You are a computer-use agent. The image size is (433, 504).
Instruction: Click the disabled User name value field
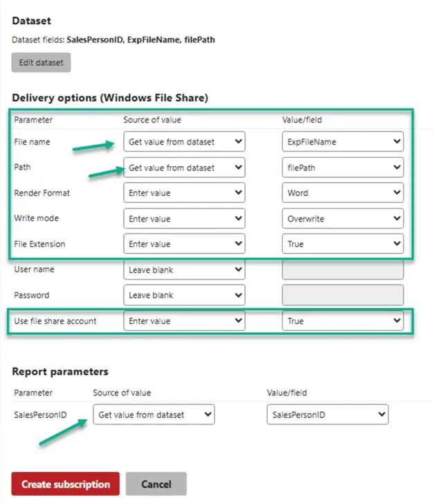point(343,269)
